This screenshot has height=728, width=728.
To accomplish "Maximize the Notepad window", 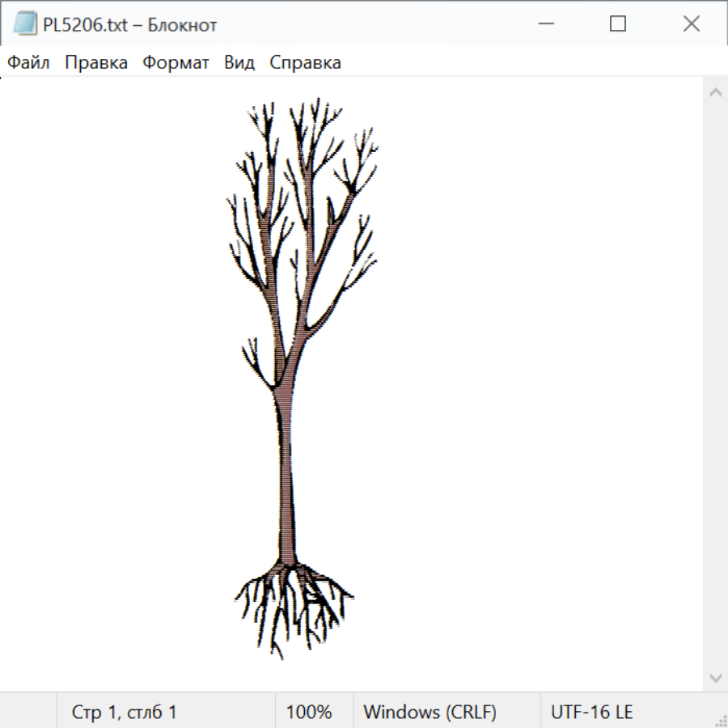I will click(x=618, y=25).
